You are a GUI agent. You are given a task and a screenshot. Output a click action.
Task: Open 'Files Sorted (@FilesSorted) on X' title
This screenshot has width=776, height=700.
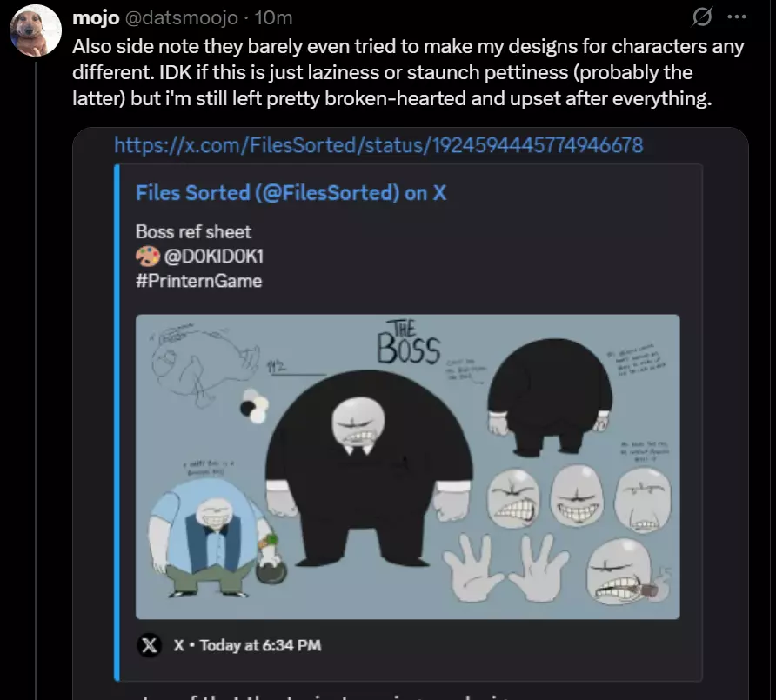[x=291, y=193]
